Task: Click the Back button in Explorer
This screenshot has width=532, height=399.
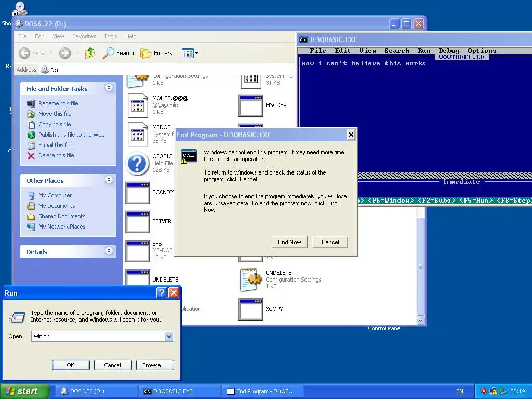Action: [x=32, y=53]
